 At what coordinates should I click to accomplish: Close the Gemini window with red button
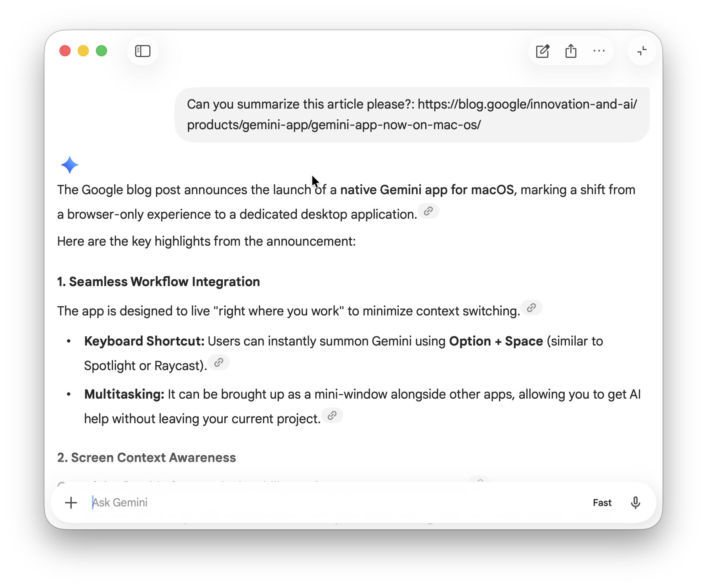65,51
